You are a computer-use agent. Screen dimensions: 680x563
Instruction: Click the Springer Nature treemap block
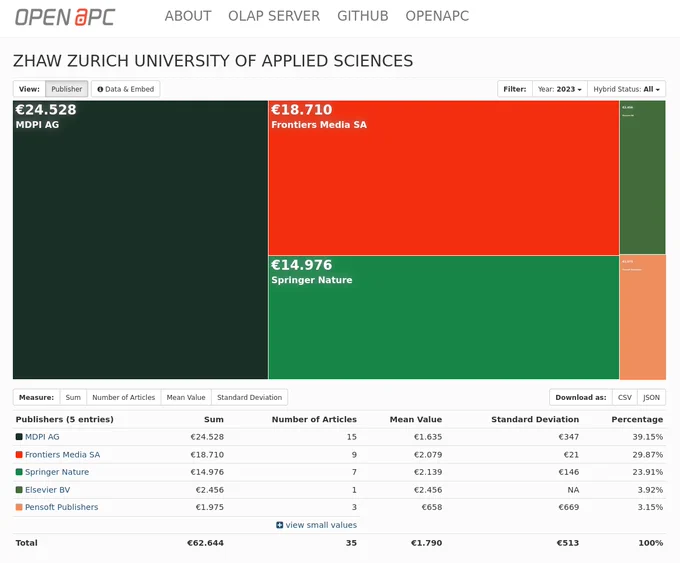(444, 318)
